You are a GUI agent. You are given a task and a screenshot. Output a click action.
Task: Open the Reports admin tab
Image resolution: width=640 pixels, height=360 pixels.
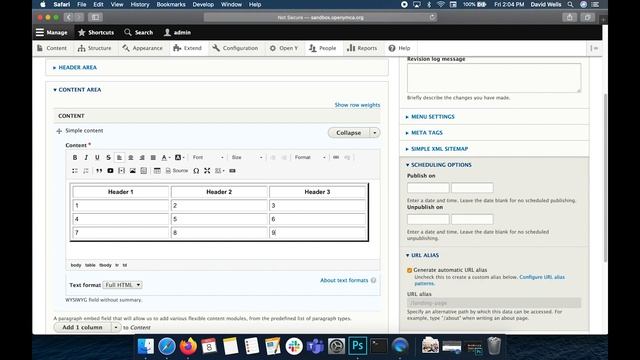tap(362, 48)
